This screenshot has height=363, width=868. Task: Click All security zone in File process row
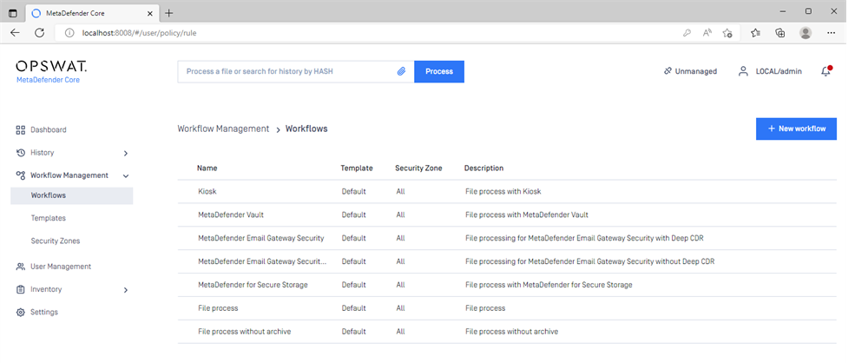[401, 307]
